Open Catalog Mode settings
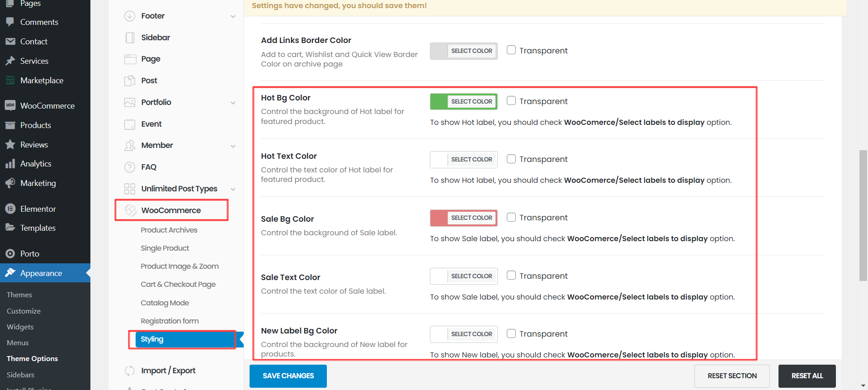868x390 pixels. (x=165, y=303)
